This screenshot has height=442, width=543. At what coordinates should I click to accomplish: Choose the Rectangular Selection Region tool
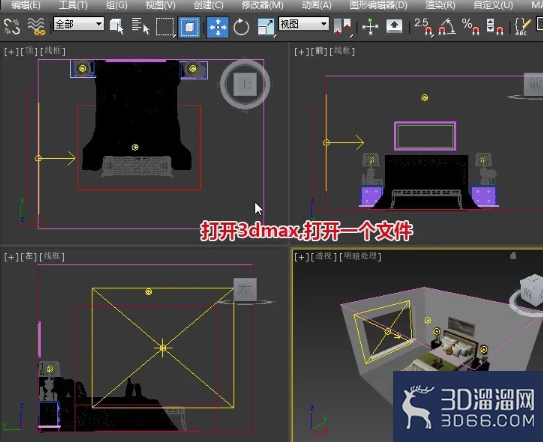coord(165,27)
